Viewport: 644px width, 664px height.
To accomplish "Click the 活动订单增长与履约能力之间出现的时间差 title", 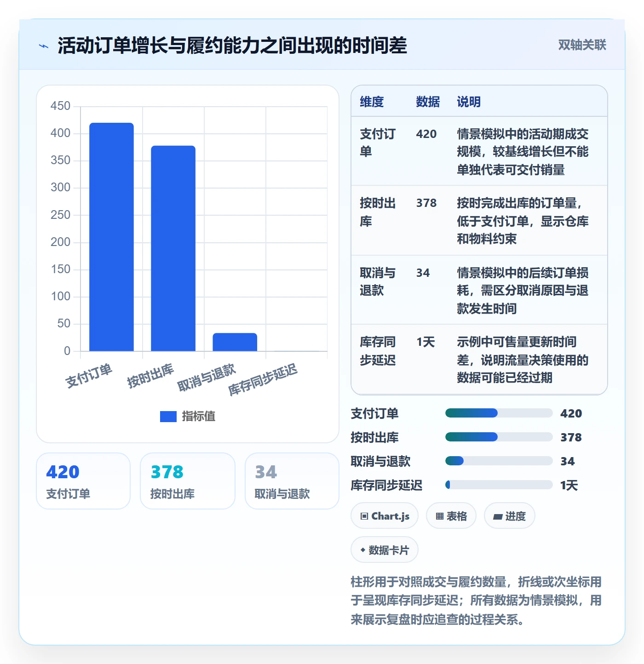I will [232, 46].
